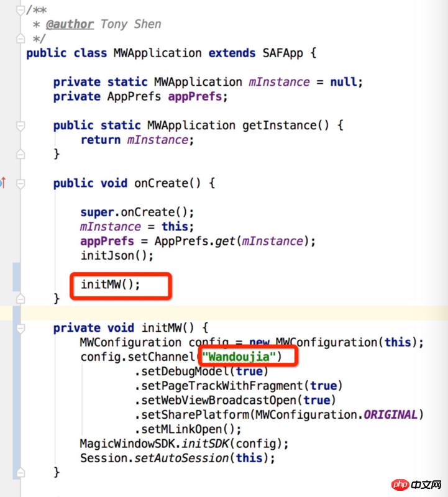Click fold end marker of onCreate()
This screenshot has width=448, height=497.
[x=21, y=299]
